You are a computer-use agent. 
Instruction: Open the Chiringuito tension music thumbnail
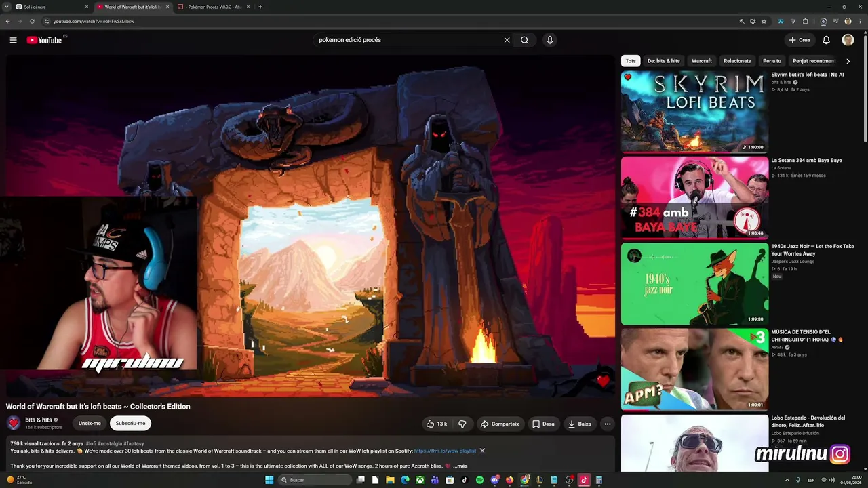click(694, 369)
